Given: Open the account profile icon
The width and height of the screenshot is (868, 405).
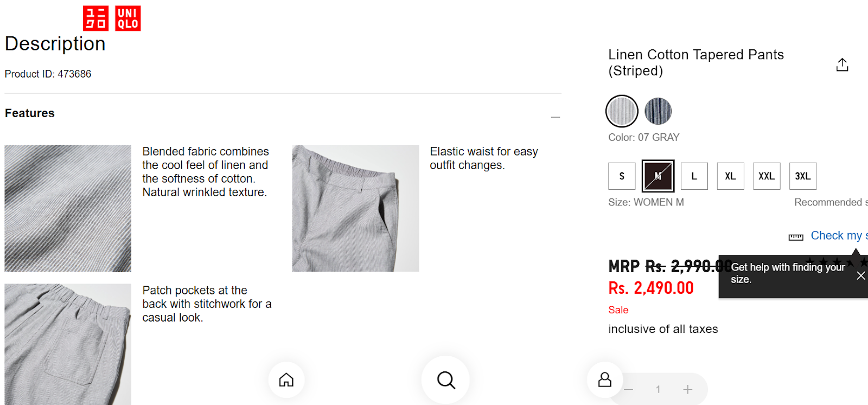Looking at the screenshot, I should pyautogui.click(x=604, y=380).
